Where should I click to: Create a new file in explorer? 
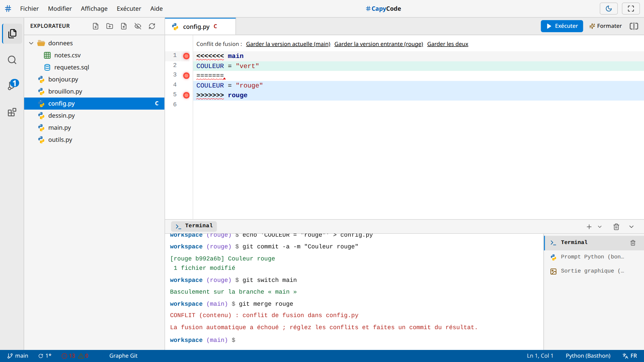(96, 26)
